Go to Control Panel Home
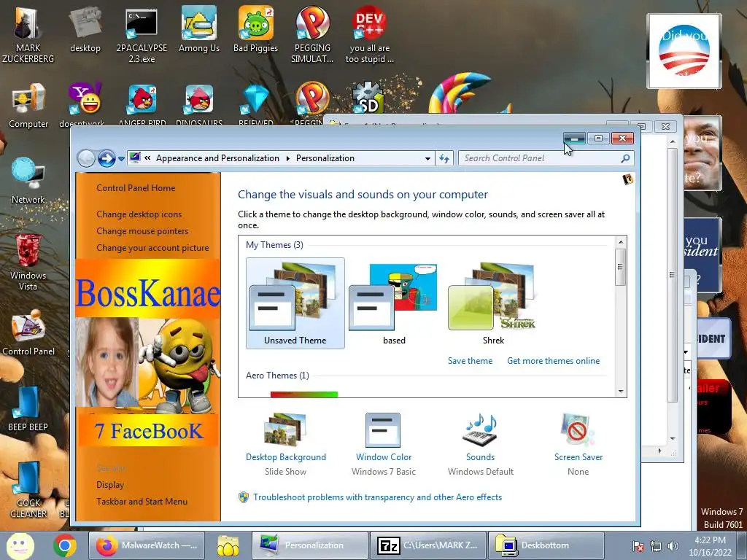Viewport: 747px width, 560px height. click(x=136, y=188)
